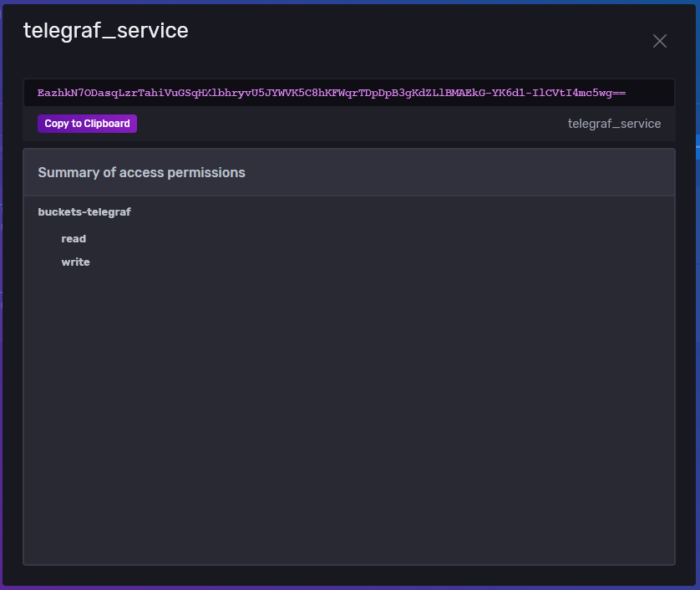Click the telegraf_service description beside Copy button

coord(614,124)
